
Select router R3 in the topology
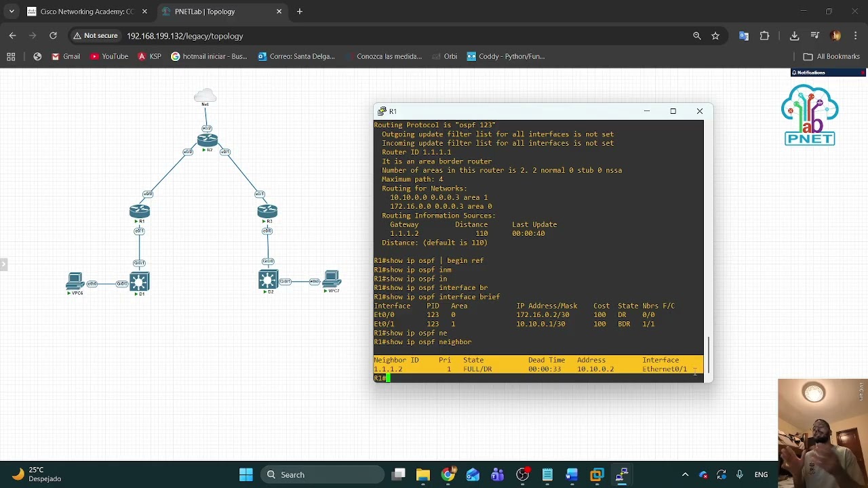coord(267,211)
